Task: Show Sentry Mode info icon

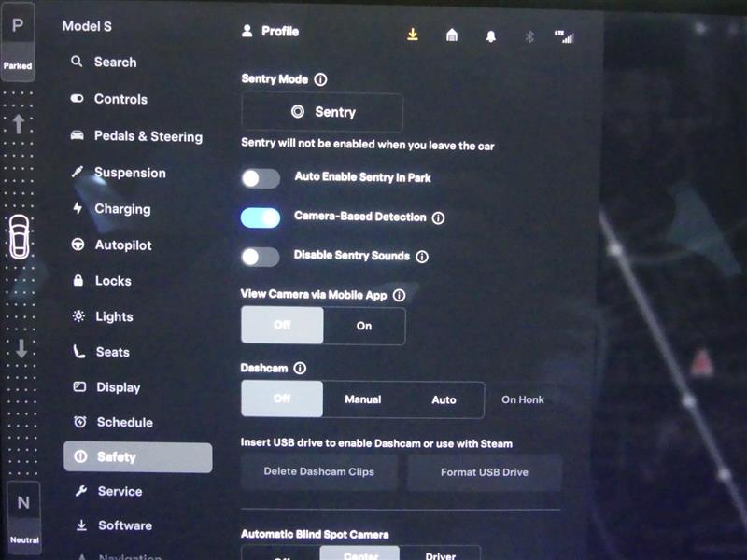Action: click(320, 79)
